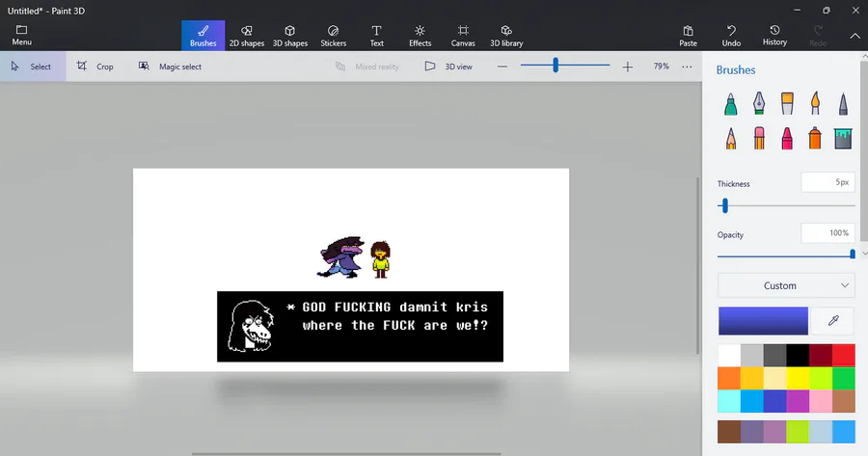Select the Oil brush

pyautogui.click(x=787, y=103)
